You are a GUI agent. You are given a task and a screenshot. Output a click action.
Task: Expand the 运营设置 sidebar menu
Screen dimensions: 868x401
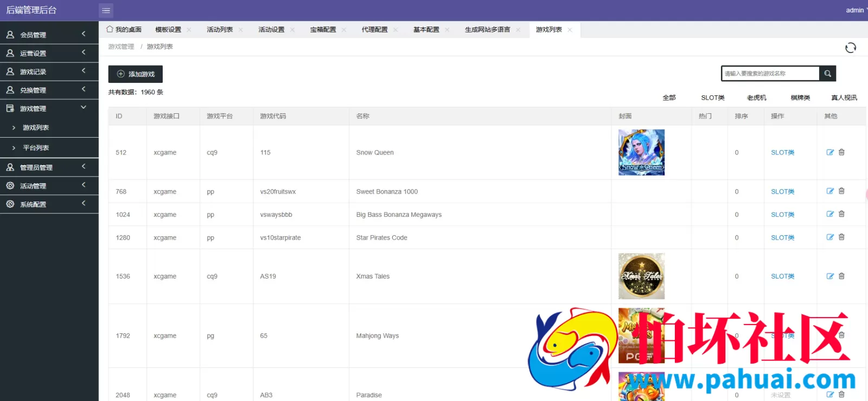tap(49, 53)
